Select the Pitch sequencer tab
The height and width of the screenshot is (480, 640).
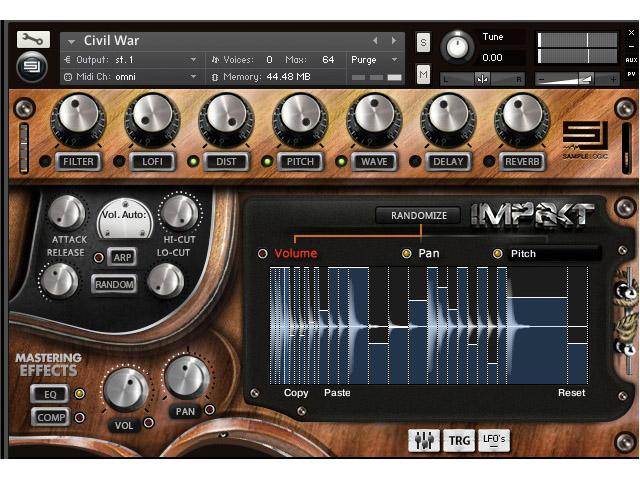point(523,254)
